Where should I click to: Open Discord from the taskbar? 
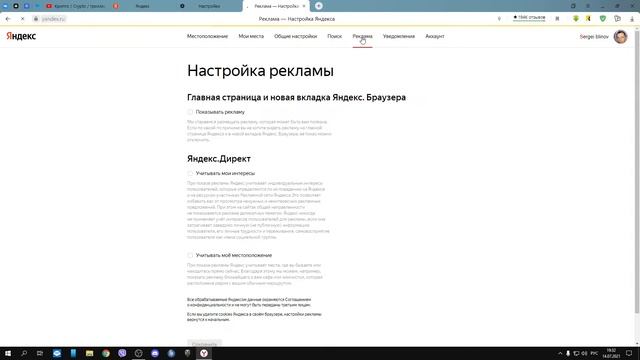pos(155,353)
